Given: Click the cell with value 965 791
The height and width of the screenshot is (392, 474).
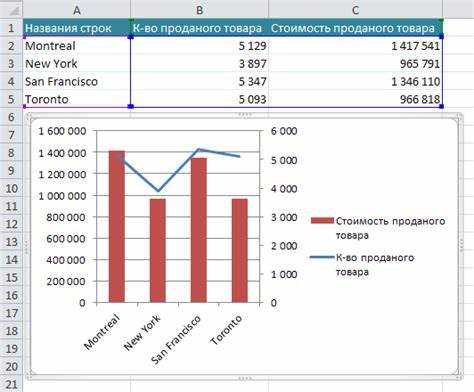Looking at the screenshot, I should coord(355,64).
